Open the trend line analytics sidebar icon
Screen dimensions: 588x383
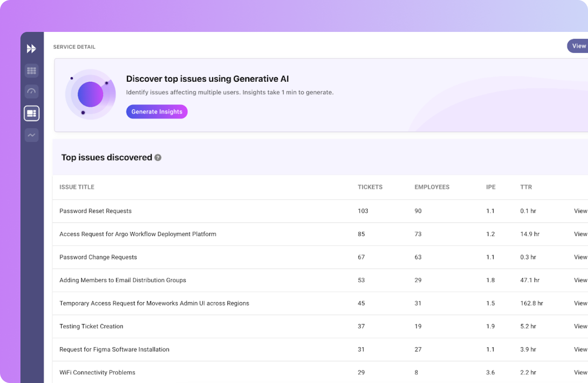click(x=32, y=135)
